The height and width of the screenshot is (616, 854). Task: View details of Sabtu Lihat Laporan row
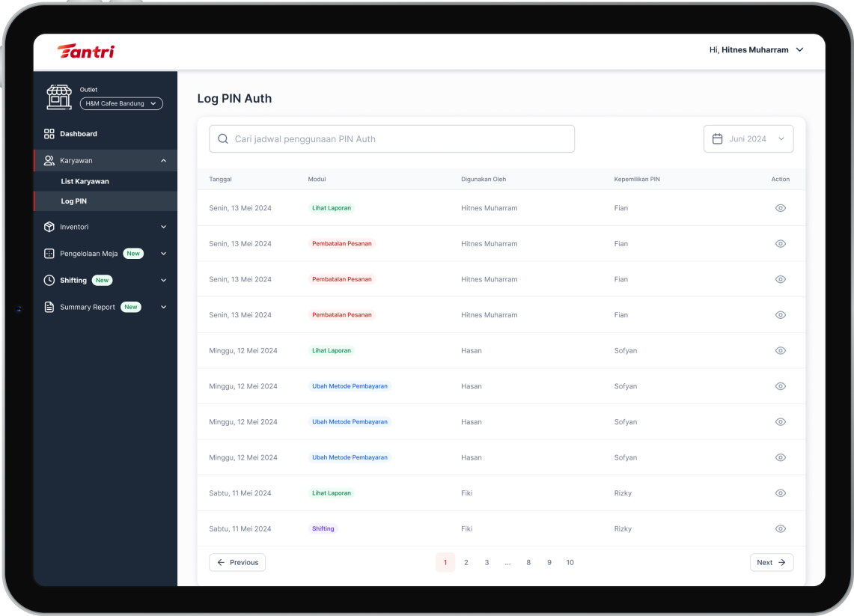781,493
